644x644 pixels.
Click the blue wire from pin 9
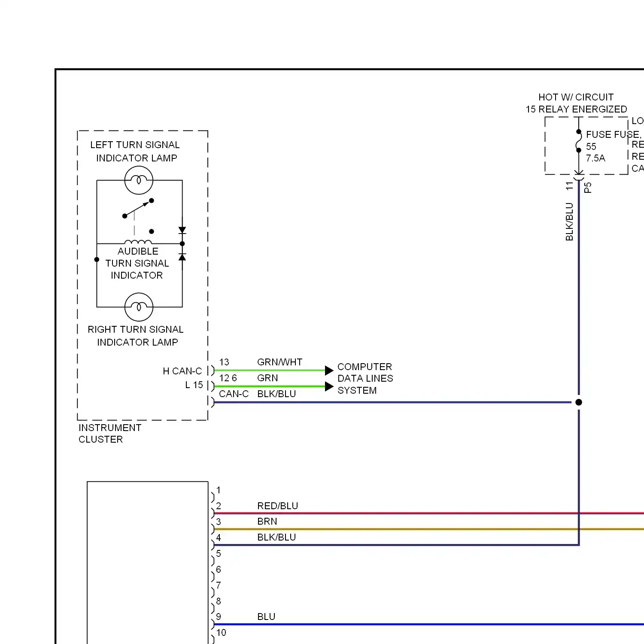(428, 624)
